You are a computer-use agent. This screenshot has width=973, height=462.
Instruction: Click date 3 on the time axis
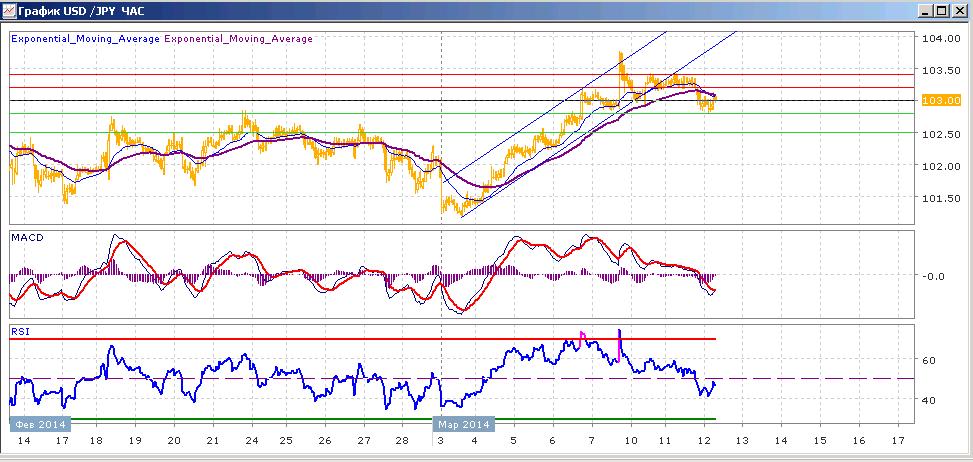(x=441, y=440)
